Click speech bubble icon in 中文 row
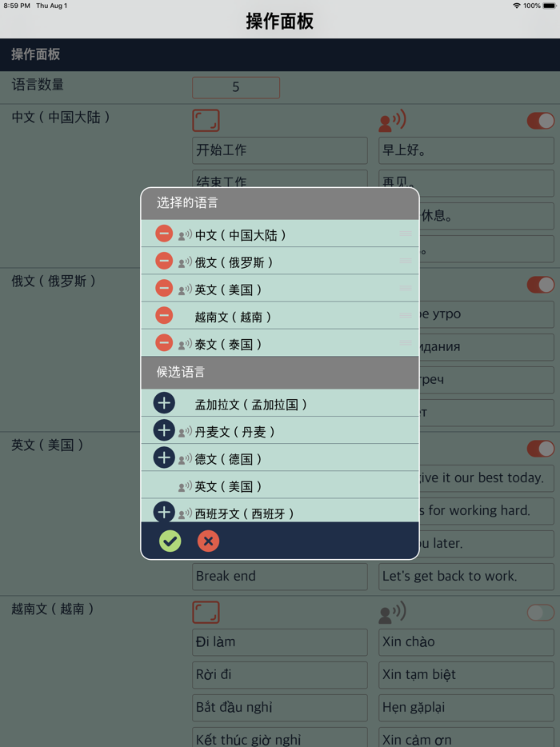The height and width of the screenshot is (747, 560). pos(207,121)
